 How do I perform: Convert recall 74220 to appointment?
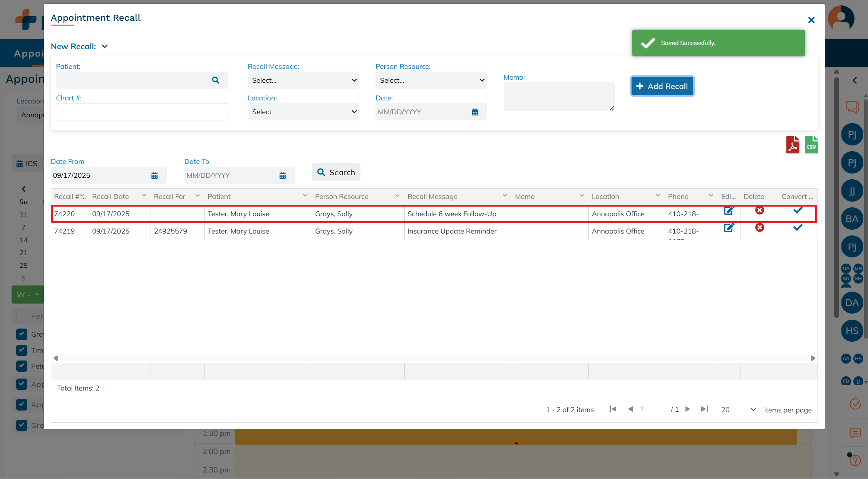pyautogui.click(x=798, y=210)
